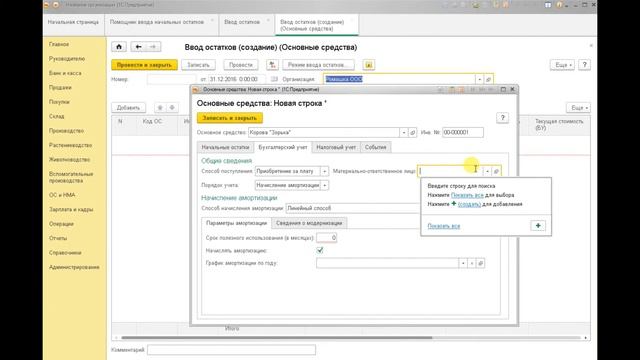640x360 pixels.
Task: Click the plus button in the search popup
Action: [x=538, y=226]
